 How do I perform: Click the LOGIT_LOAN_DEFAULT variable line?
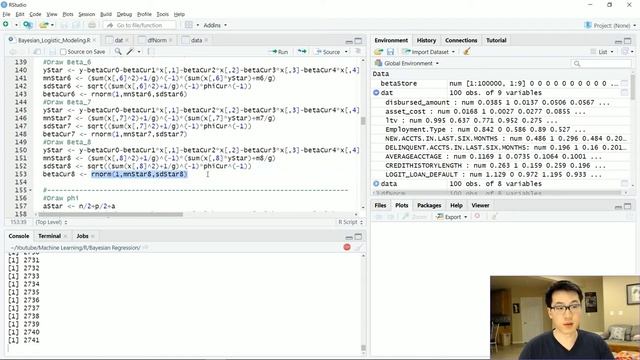493,174
